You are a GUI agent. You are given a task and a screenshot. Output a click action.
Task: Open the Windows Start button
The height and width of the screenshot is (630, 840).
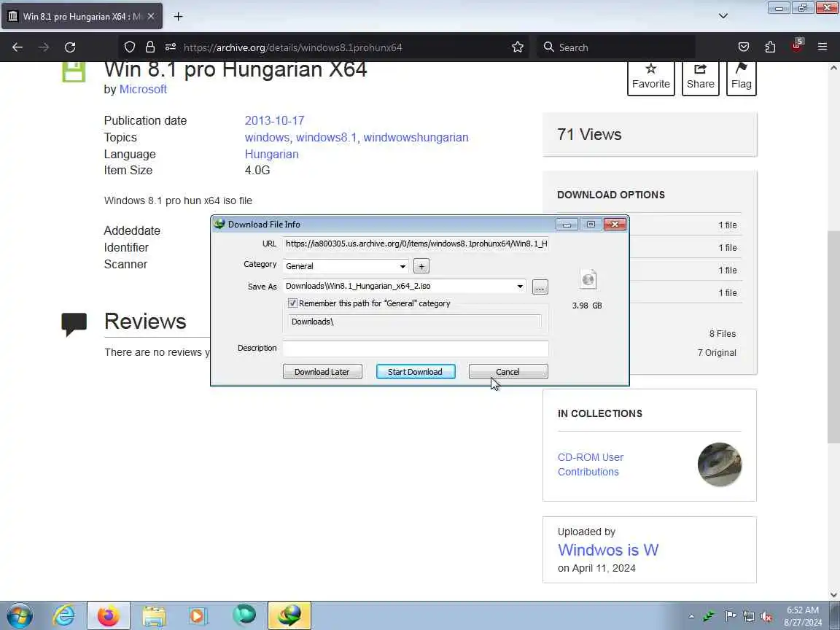[19, 615]
